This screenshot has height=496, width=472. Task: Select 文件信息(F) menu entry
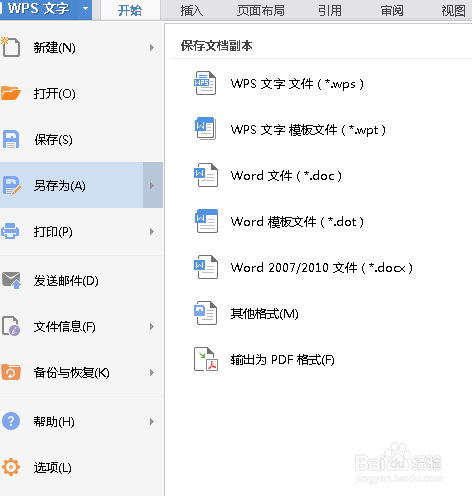coord(81,326)
